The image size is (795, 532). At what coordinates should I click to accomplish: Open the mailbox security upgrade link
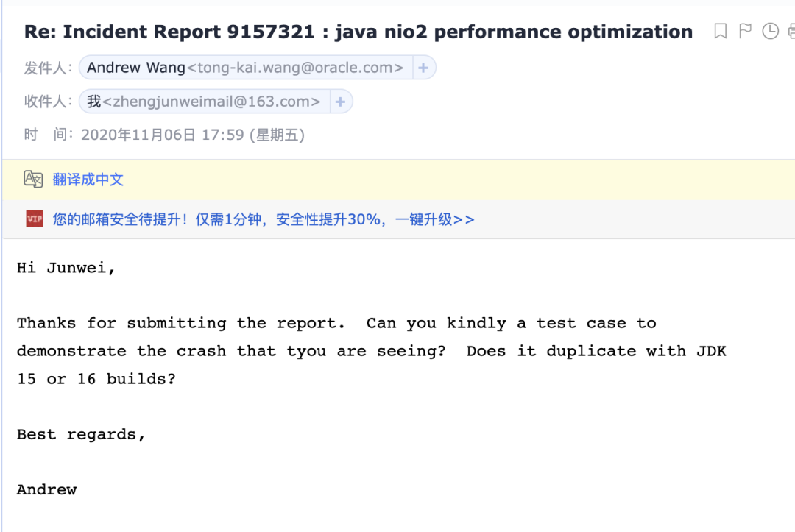click(x=264, y=219)
